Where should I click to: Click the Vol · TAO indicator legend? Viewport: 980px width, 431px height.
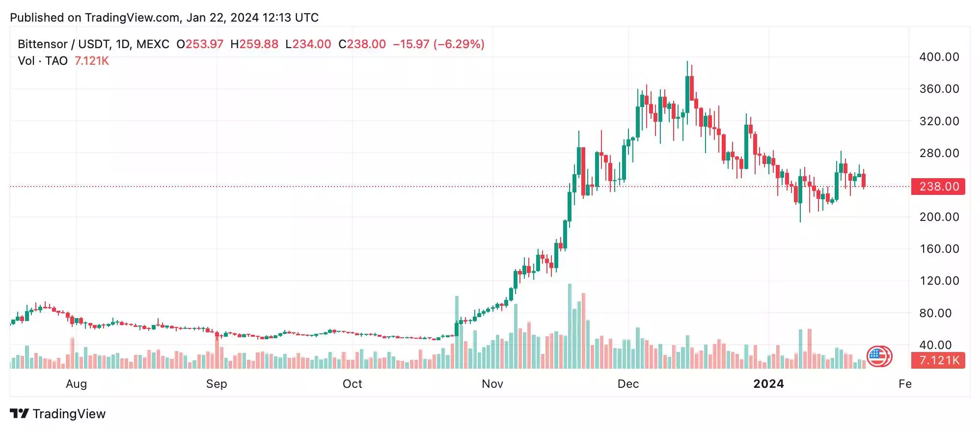[43, 61]
